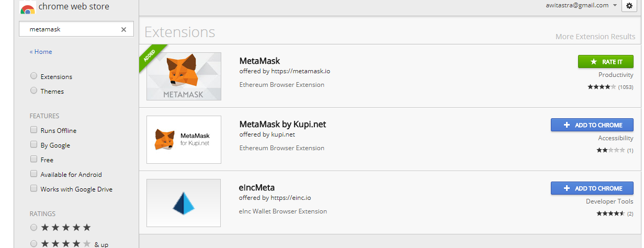This screenshot has width=644, height=248.
Task: Open the settings gear icon
Action: pyautogui.click(x=629, y=6)
